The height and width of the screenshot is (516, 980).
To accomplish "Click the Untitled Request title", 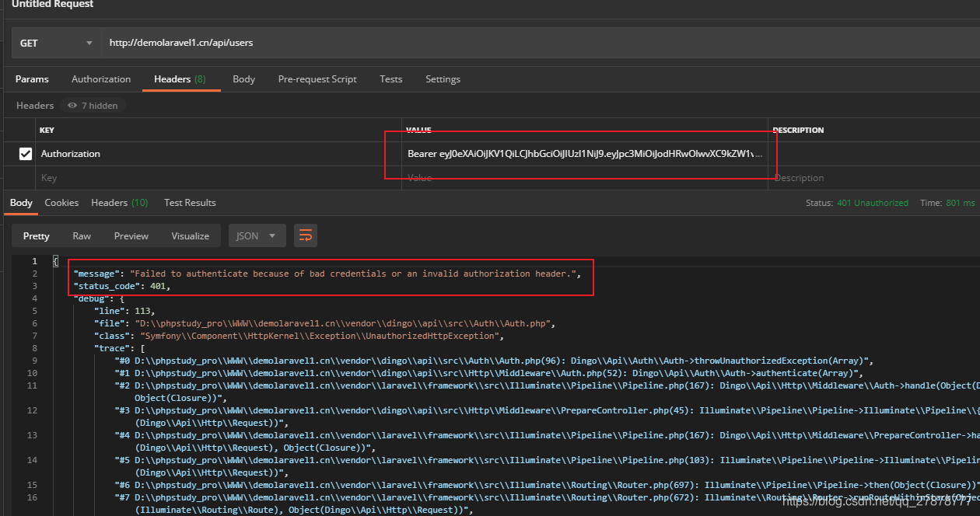I will [x=52, y=5].
